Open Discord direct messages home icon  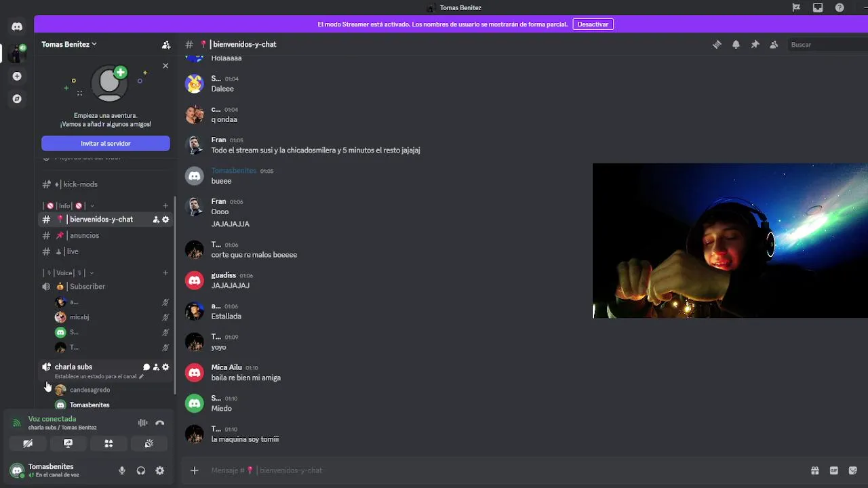pos(17,26)
